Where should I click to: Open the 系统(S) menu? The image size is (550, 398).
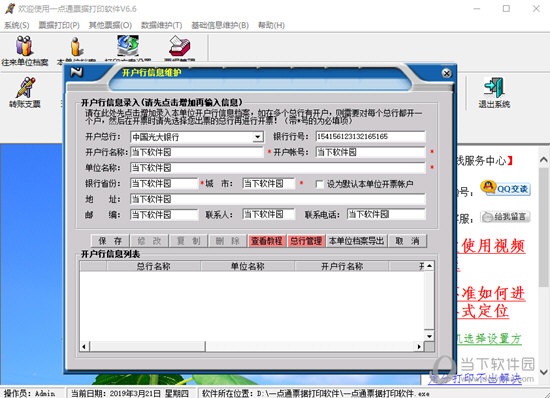(16, 25)
